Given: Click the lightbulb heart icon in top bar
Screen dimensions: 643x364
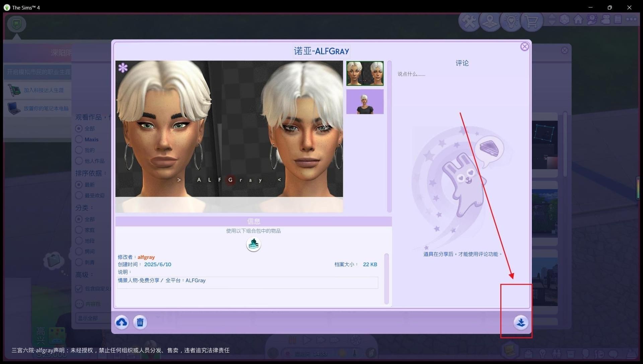Looking at the screenshot, I should pos(511,21).
